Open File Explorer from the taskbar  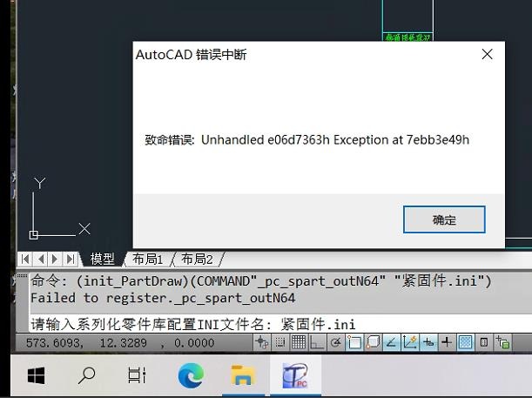click(243, 375)
